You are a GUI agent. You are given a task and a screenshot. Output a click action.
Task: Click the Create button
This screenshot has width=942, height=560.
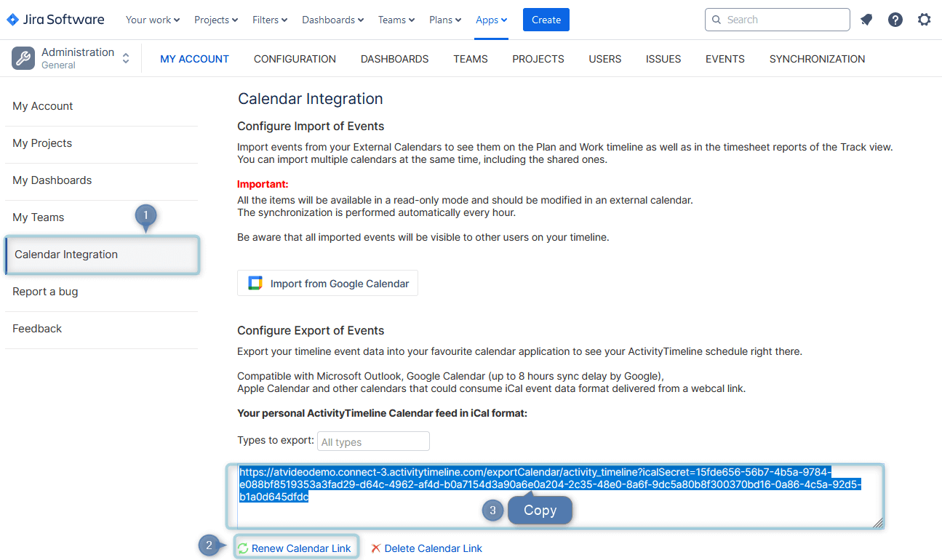[x=546, y=20]
